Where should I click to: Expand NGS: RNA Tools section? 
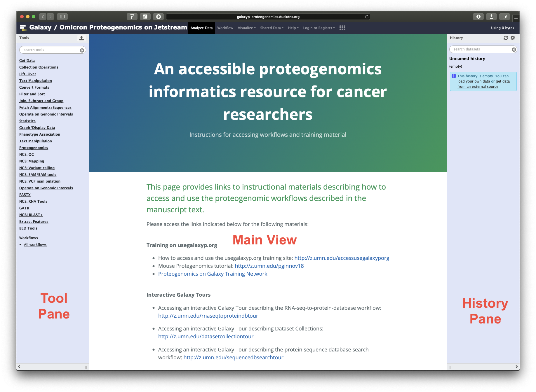[33, 202]
